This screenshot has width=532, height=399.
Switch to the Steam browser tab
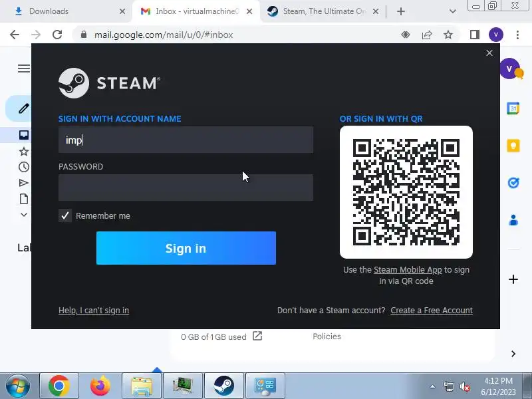pos(323,11)
